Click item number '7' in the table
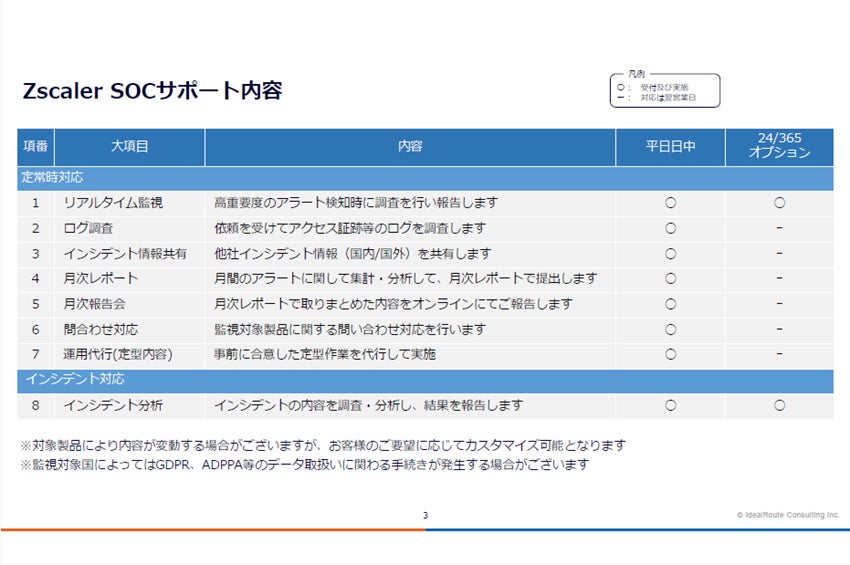850x565 pixels. click(36, 355)
